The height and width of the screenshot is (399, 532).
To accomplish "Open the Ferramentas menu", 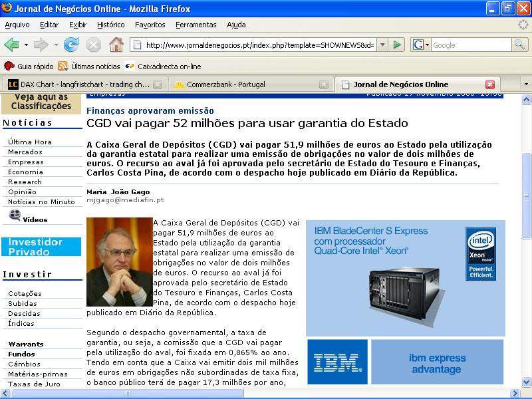I will pyautogui.click(x=196, y=25).
